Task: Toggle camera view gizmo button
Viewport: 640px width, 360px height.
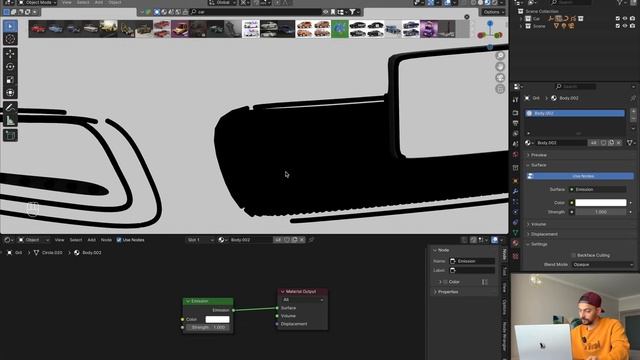Action: [x=500, y=78]
